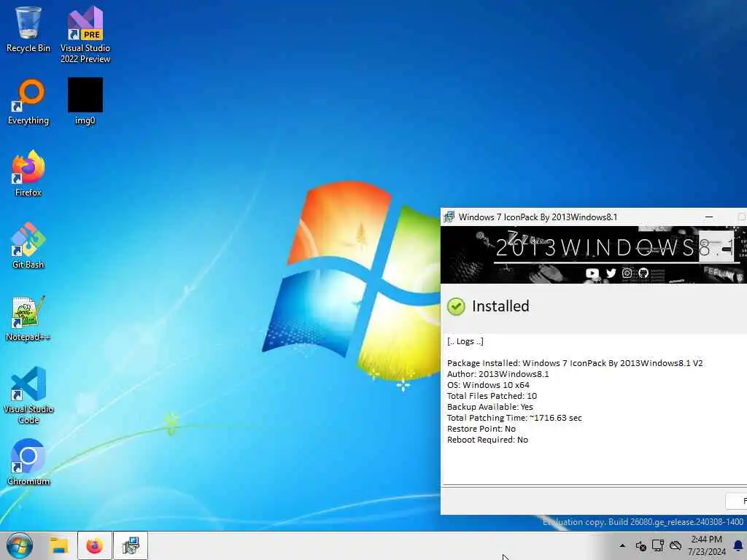Open the GitHub link in installer banner
Screen dimensions: 747x560
[x=643, y=273]
